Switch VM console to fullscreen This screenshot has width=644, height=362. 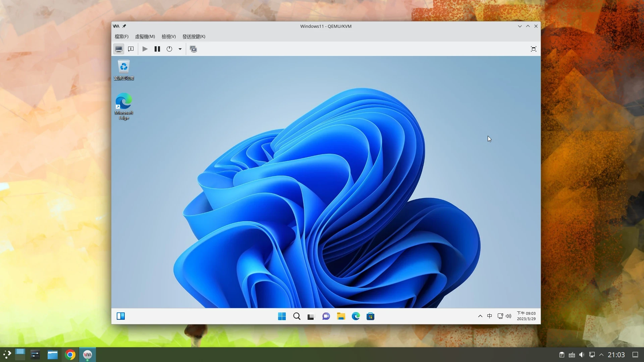pyautogui.click(x=533, y=49)
